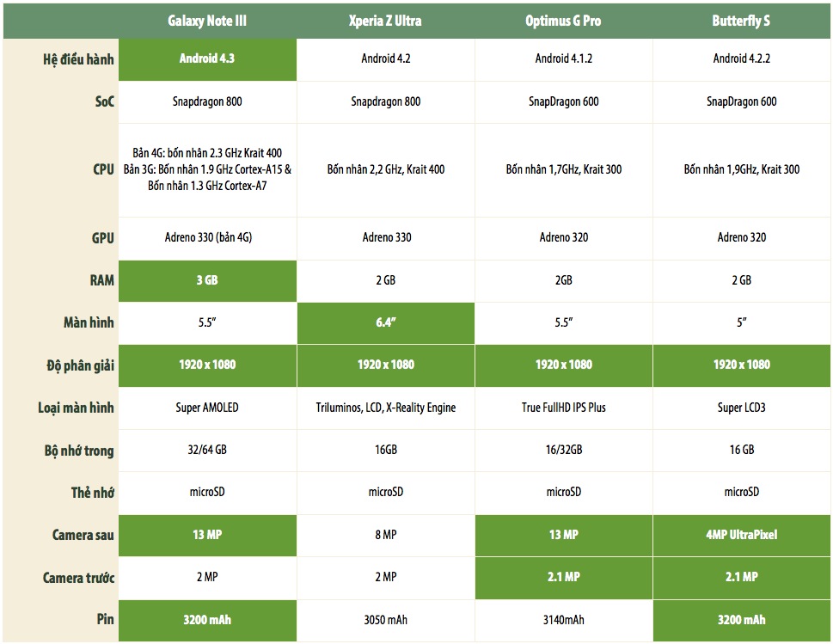Viewport: 833px width, 644px height.
Task: Click the Xperia Z Ultra column header
Action: point(385,21)
